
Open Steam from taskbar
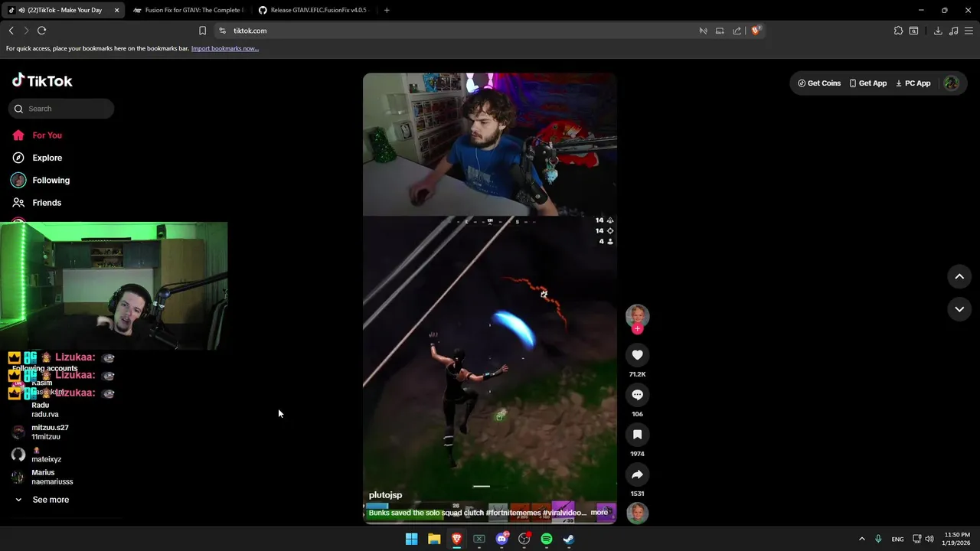569,539
